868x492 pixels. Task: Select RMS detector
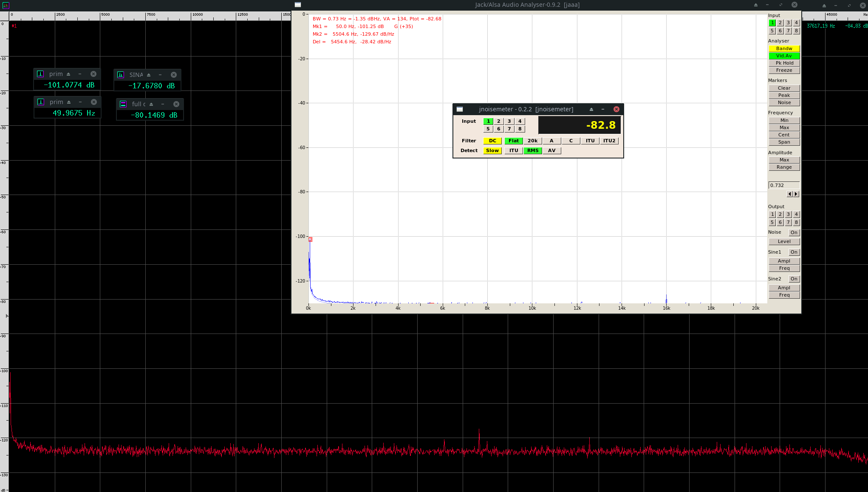[533, 150]
